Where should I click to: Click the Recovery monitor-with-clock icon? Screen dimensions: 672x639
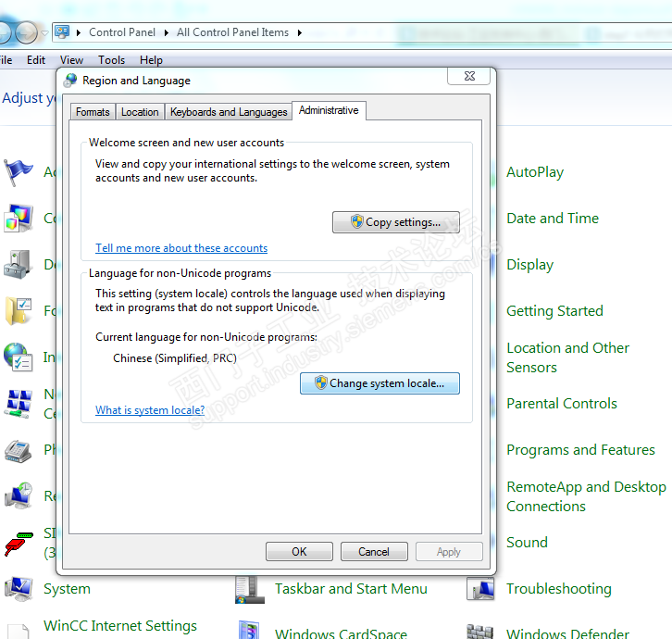19,495
